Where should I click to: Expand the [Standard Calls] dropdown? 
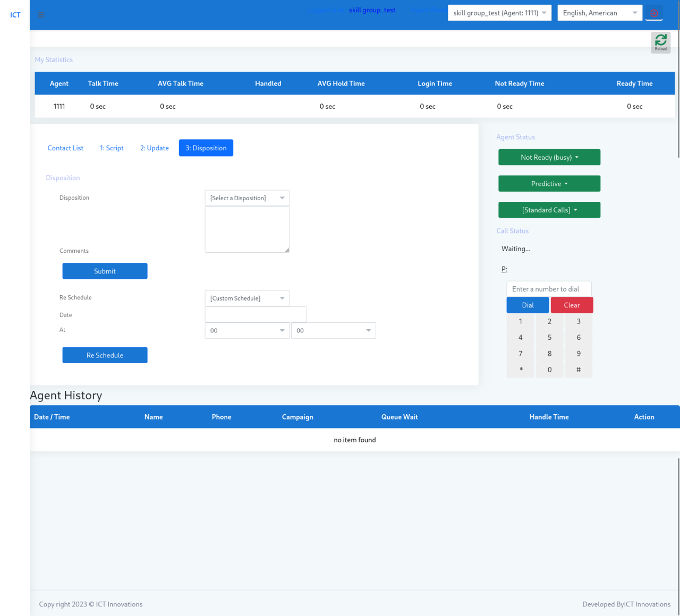[x=549, y=210]
